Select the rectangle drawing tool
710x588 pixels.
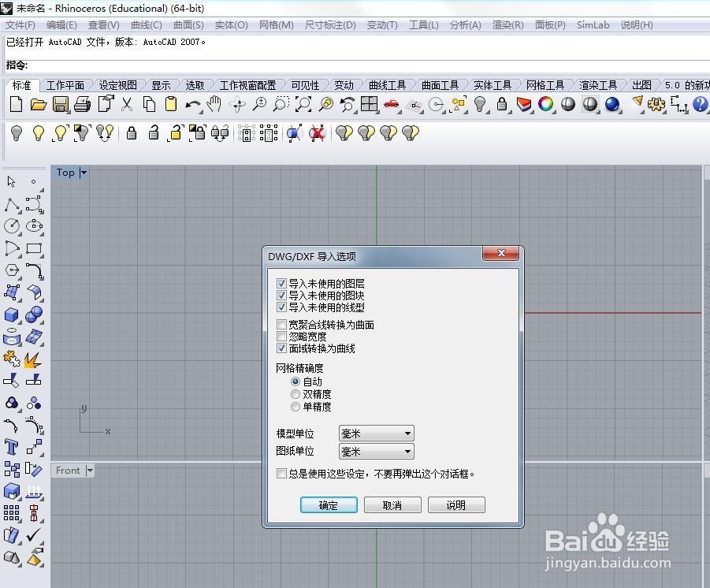point(33,249)
